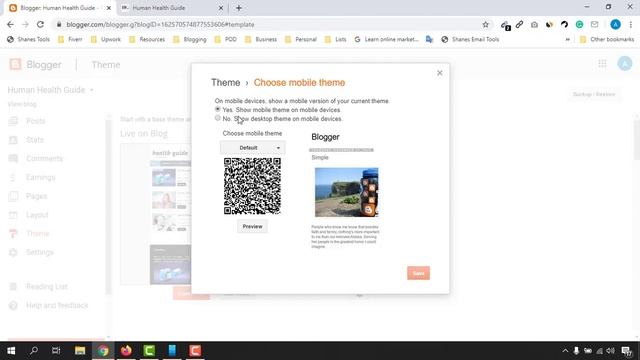
Task: Open Reading List in the sidebar
Action: 47,287
